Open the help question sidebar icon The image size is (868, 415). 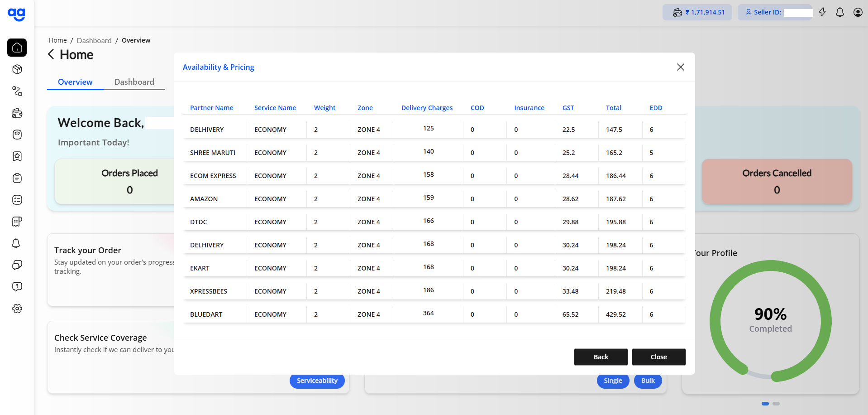[x=17, y=287]
